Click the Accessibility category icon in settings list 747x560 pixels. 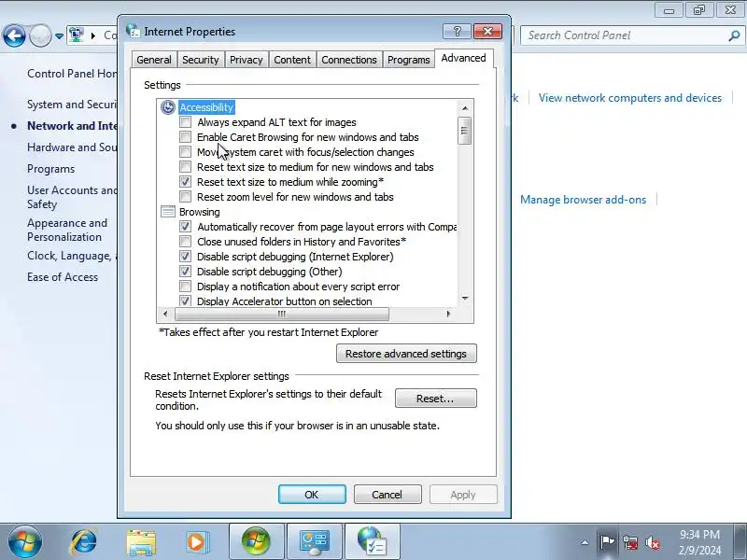tap(168, 107)
